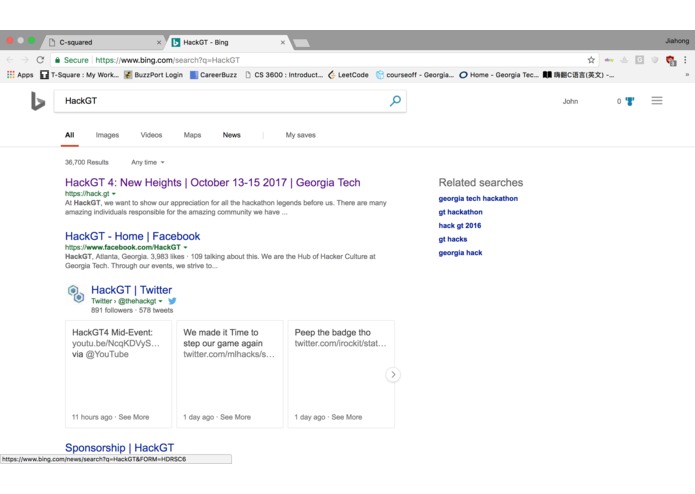Open HackGT4 Mid-Event tweet card
The image size is (695, 494).
click(118, 374)
